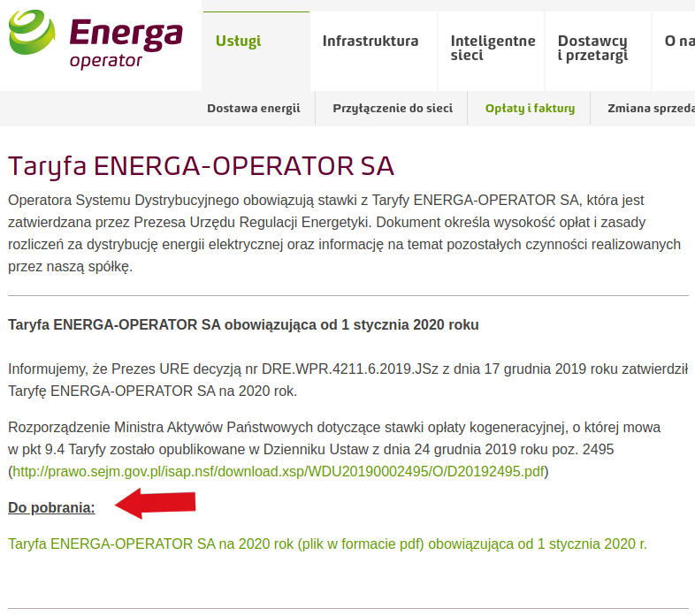Click the intro paragraph starting 'Operatora Systemu Dystrybucyjnego'
Viewport: 695px width, 616px height.
(344, 233)
